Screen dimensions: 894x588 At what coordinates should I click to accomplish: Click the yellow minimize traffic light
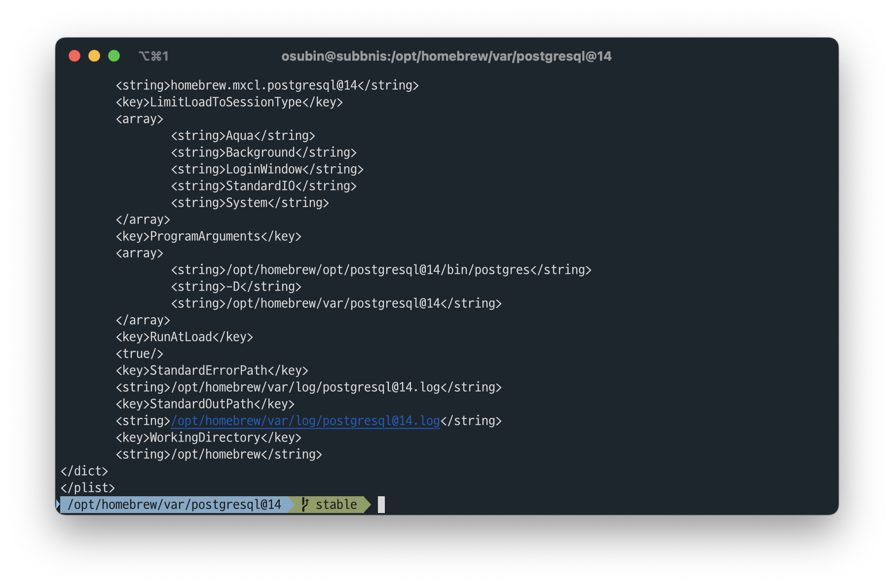[94, 56]
